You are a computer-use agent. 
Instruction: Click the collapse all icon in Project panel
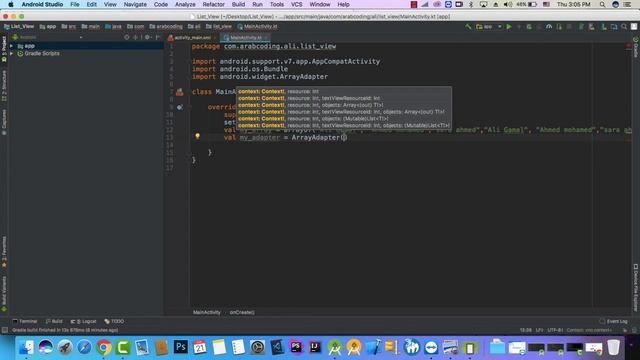point(136,37)
